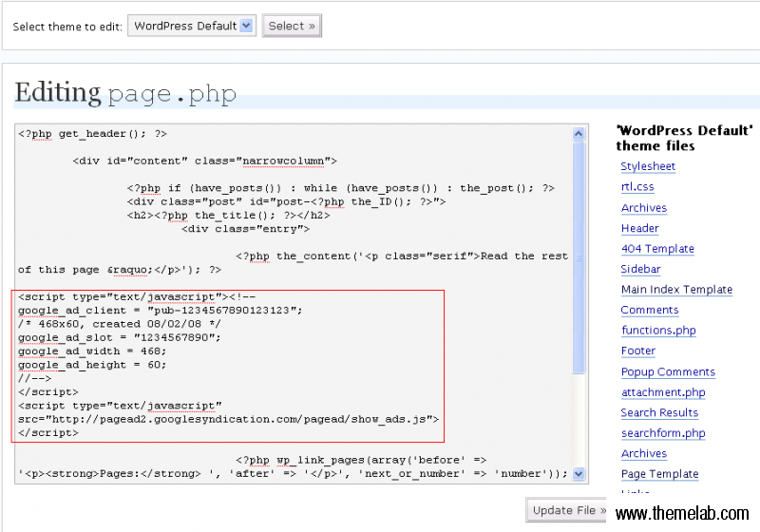Click the the_title() h2 code line
This screenshot has height=532, width=760.
coord(228,215)
